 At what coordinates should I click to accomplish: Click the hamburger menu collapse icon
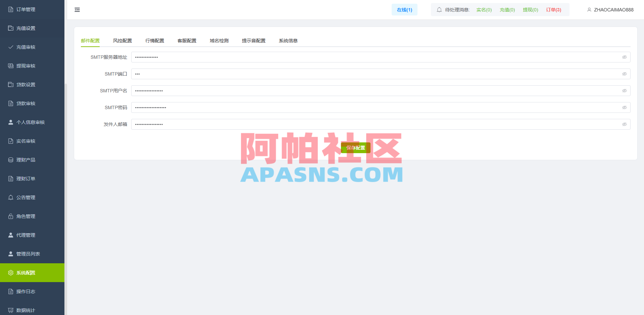(x=77, y=10)
